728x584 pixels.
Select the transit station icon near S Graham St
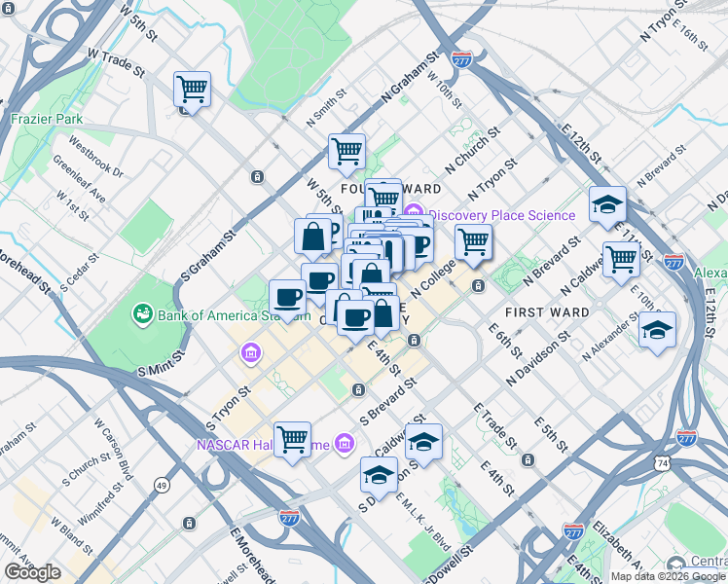pyautogui.click(x=257, y=176)
